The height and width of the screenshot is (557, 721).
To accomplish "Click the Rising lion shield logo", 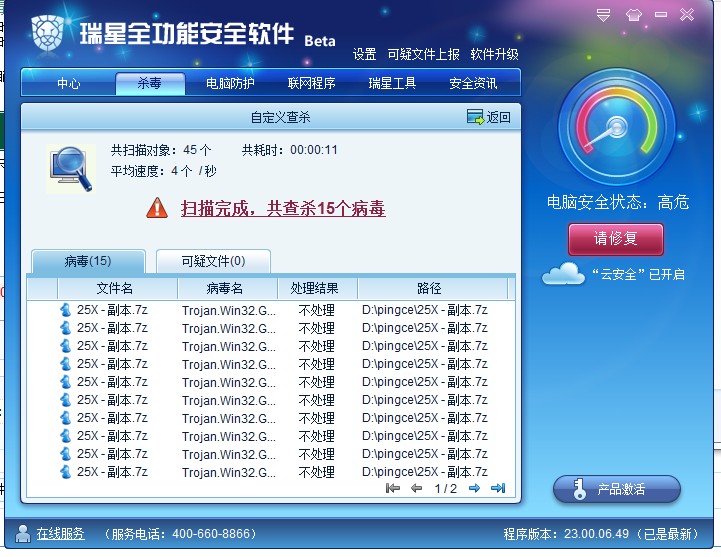I will (47, 33).
